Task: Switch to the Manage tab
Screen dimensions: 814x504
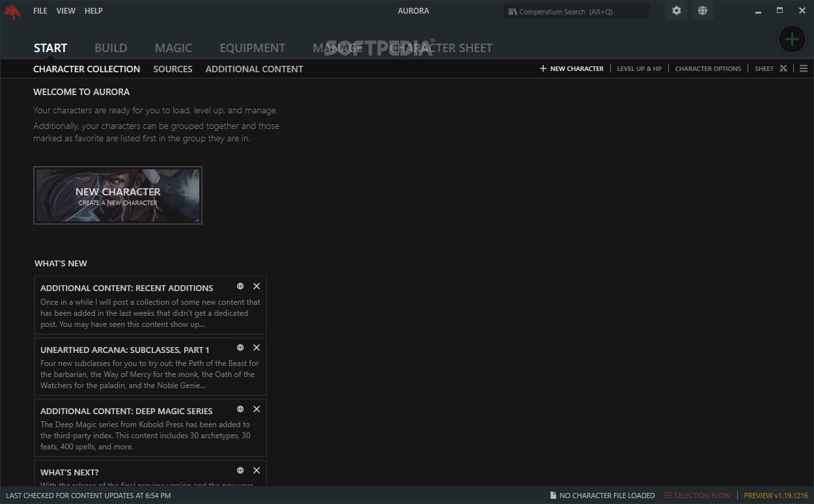Action: (337, 48)
